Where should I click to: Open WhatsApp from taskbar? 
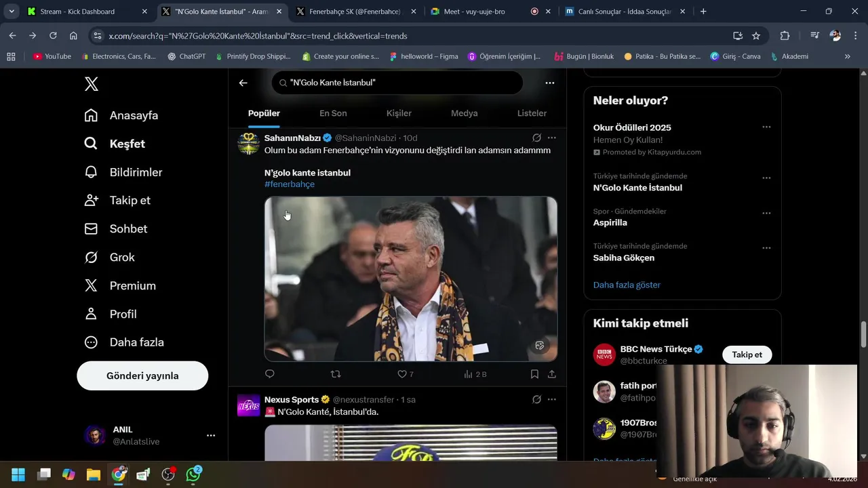coord(194,474)
